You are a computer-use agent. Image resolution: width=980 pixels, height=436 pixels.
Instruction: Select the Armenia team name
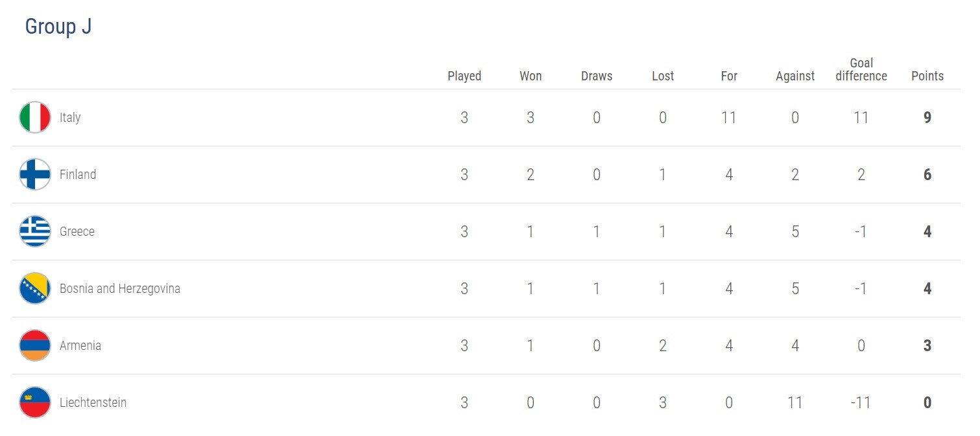click(80, 345)
